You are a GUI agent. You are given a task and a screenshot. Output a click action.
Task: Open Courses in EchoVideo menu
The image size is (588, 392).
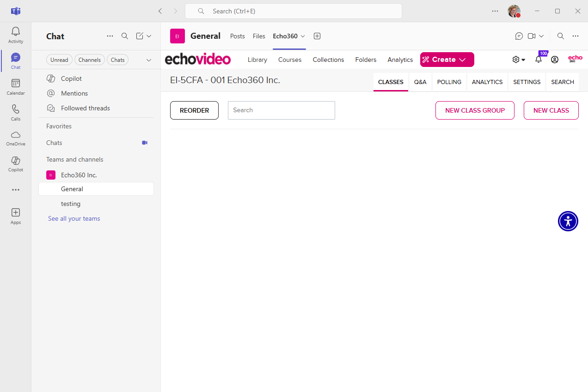(x=290, y=60)
